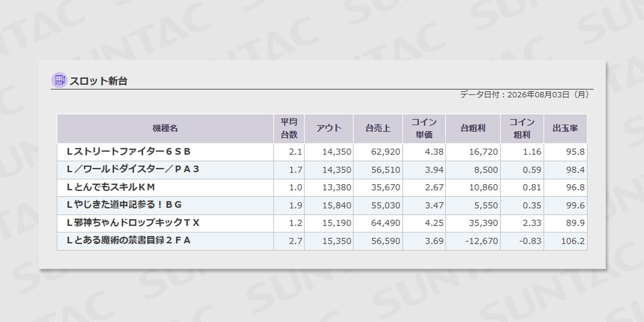Select the Lやじきた道中記参る!BG machine name
The width and height of the screenshot is (644, 322).
pos(124,205)
